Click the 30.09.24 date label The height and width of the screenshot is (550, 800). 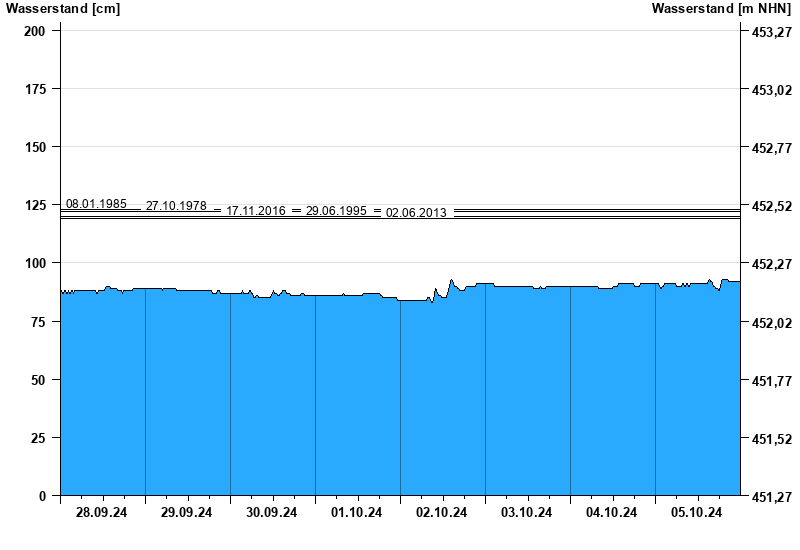tap(272, 513)
